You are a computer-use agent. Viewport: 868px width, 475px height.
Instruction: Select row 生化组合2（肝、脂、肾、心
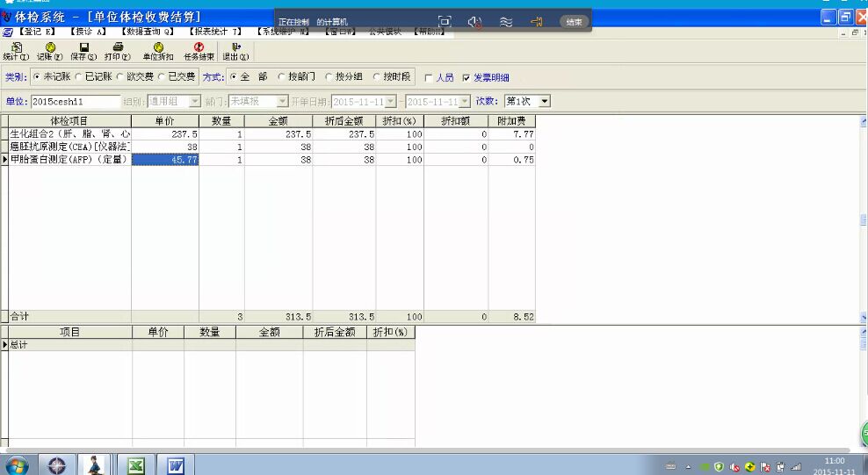pyautogui.click(x=69, y=133)
